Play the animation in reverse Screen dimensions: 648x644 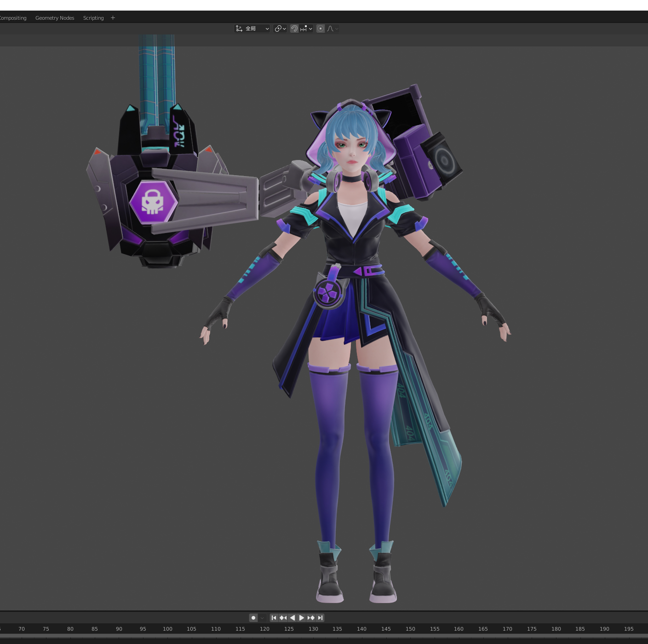(x=292, y=618)
